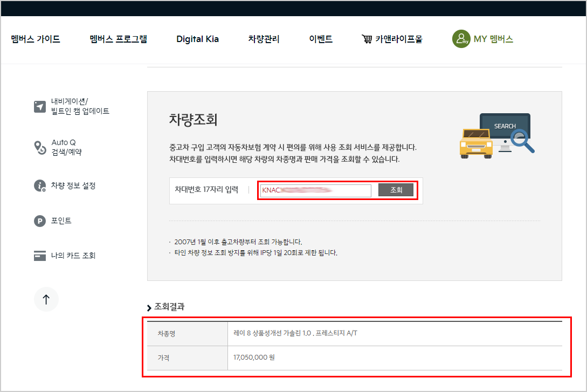Click the MY 멤버스 profile avatar icon

click(461, 39)
